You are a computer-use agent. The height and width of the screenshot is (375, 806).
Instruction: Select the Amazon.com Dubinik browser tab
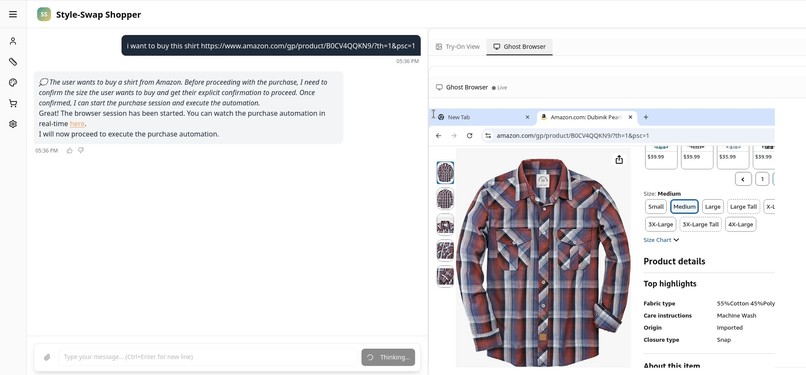(x=587, y=117)
